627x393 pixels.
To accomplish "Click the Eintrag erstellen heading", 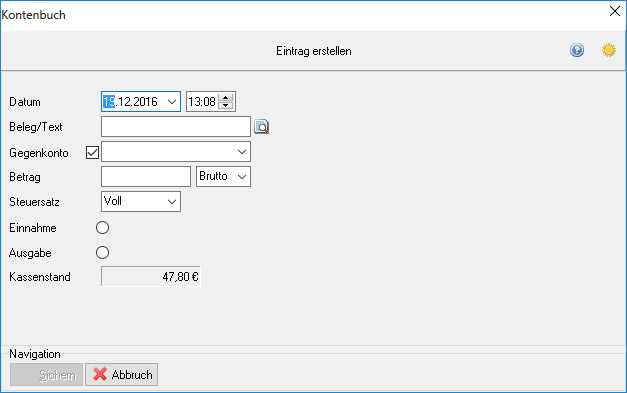I will pyautogui.click(x=314, y=51).
